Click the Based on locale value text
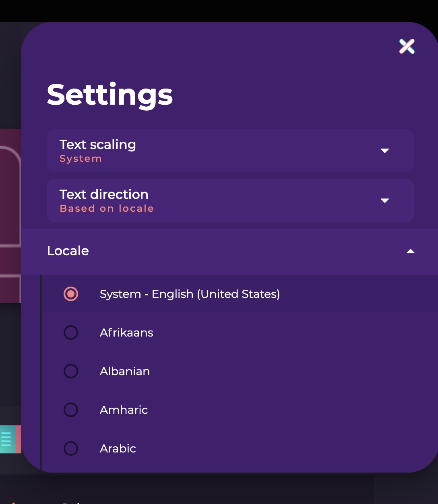438x504 pixels. 107,208
